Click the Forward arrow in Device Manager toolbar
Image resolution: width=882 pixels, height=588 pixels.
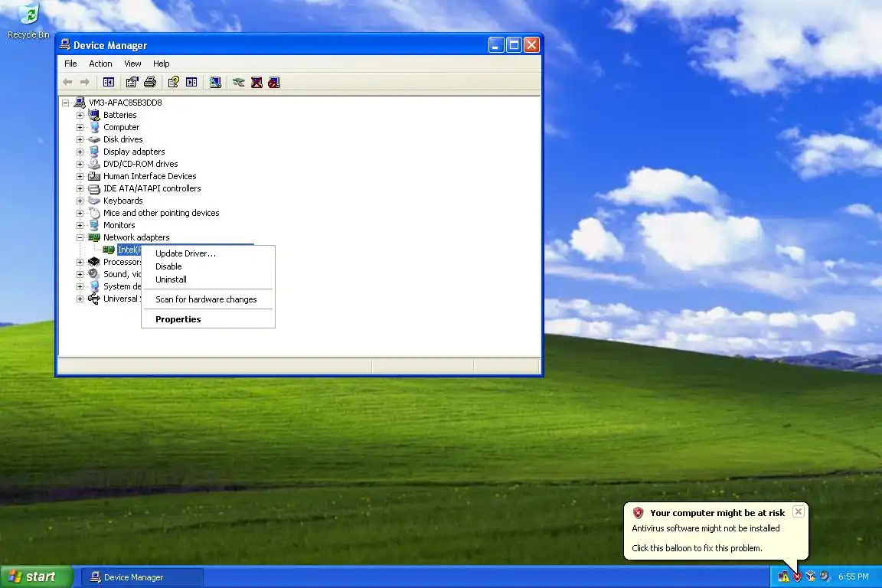pyautogui.click(x=85, y=82)
